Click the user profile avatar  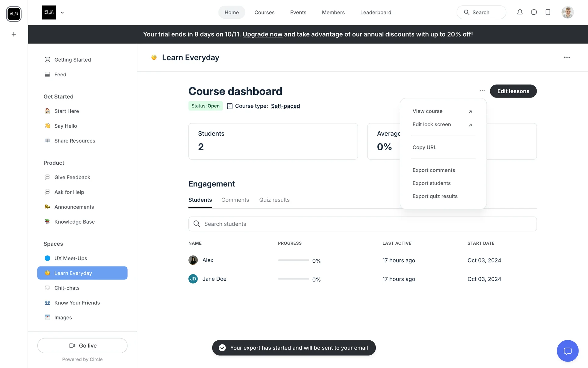coord(567,12)
